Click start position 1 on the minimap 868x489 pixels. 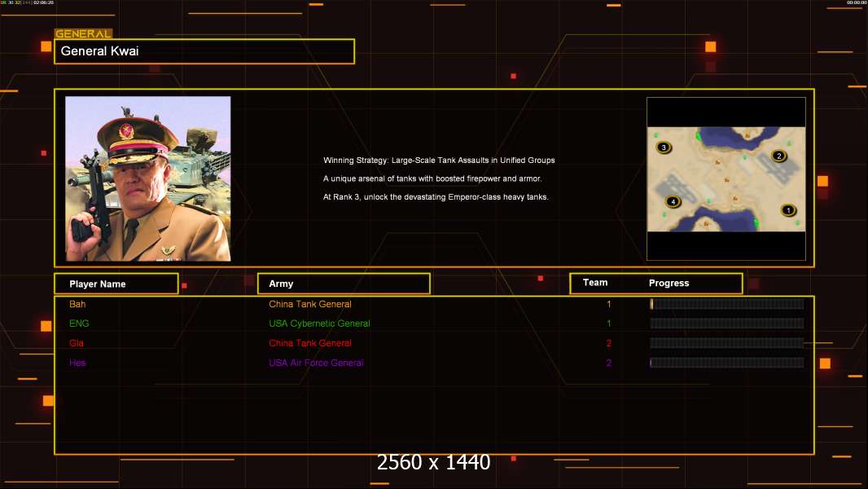tap(788, 210)
